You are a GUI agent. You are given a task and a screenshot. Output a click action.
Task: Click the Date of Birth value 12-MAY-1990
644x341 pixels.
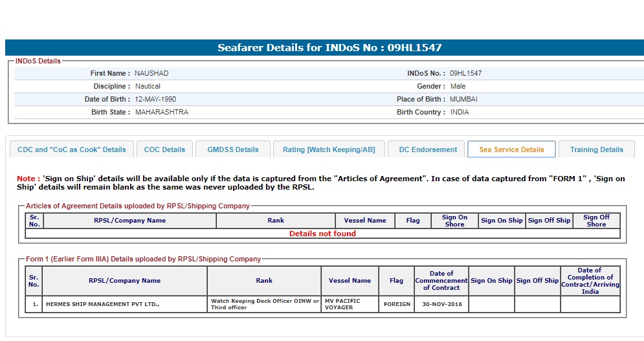click(x=155, y=99)
